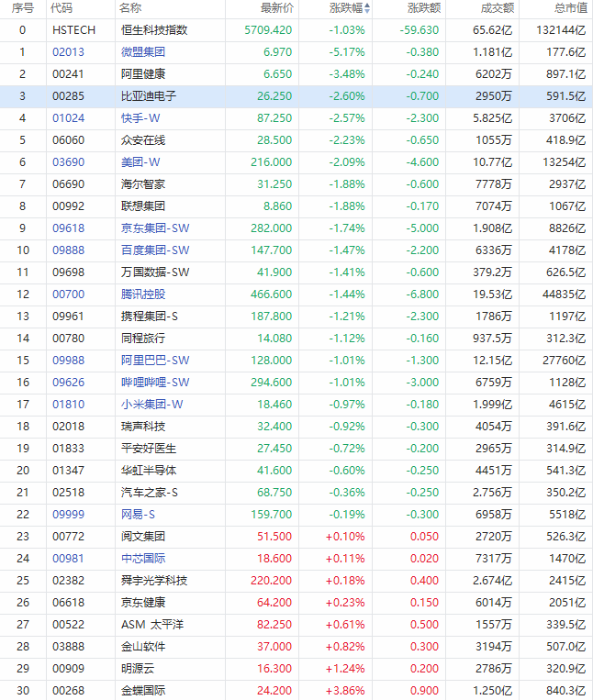Image resolution: width=593 pixels, height=700 pixels.
Task: Click the 名称 column header
Action: 130,8
